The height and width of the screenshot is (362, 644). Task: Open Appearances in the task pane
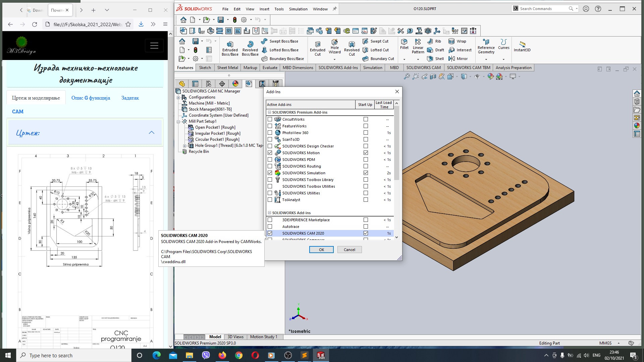pyautogui.click(x=637, y=126)
